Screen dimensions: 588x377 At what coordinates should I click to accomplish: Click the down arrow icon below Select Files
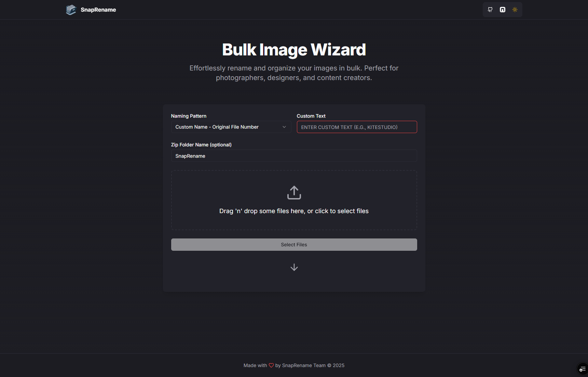click(294, 267)
